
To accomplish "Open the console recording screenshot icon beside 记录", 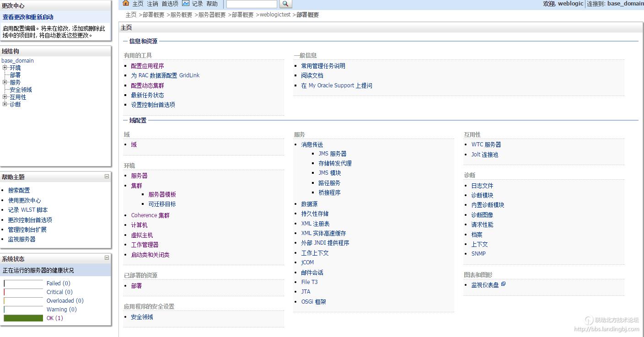I will pos(185,3).
